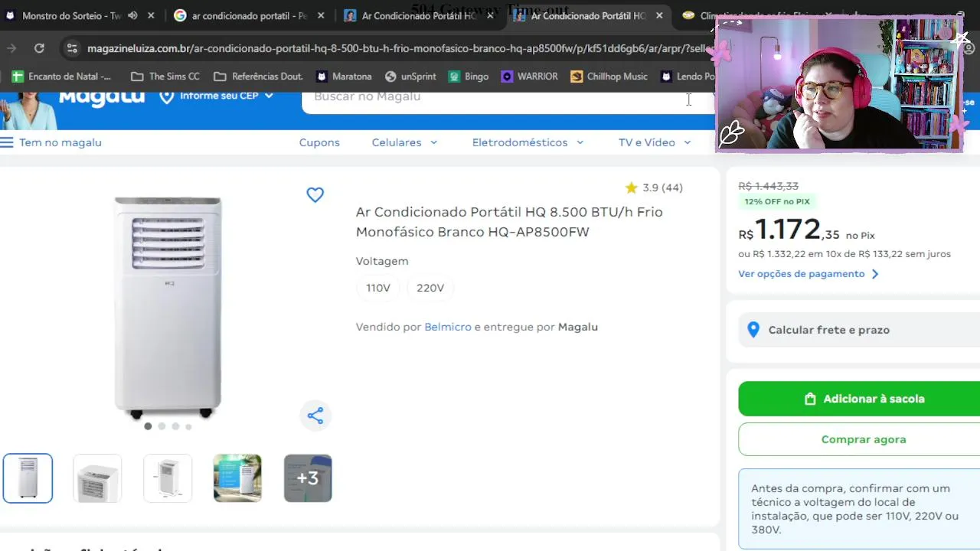Select 110V voltage option
Viewport: 980px width, 551px height.
[378, 288]
